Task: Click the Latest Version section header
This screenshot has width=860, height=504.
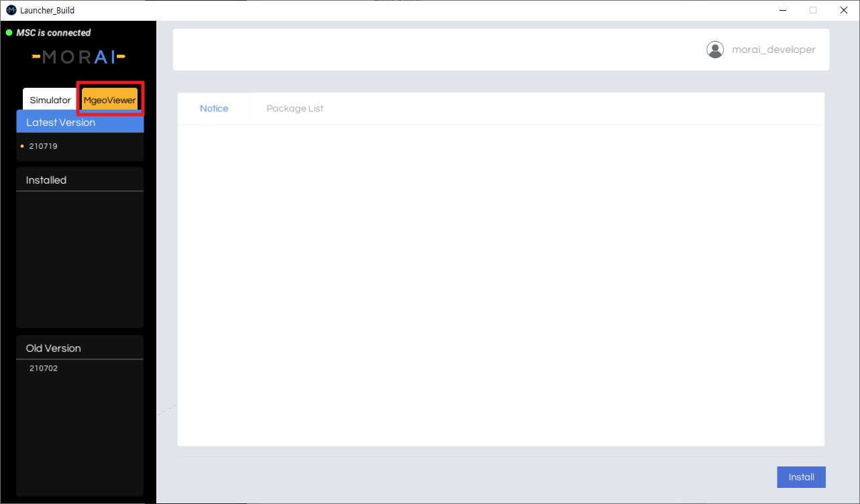Action: (x=60, y=123)
